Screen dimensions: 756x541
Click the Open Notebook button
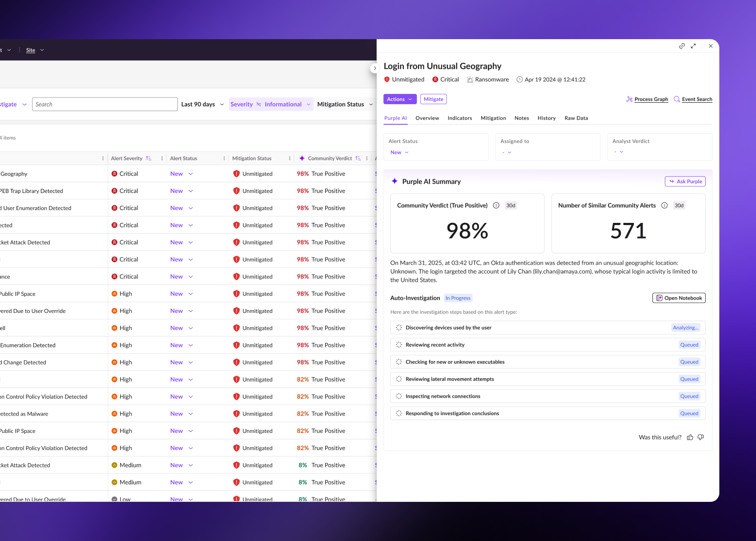(679, 298)
